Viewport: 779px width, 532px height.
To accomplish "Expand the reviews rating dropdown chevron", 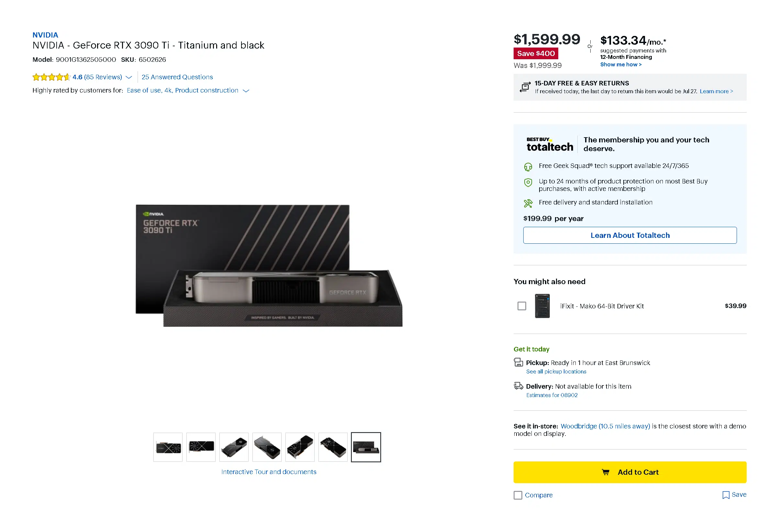I will tap(129, 77).
